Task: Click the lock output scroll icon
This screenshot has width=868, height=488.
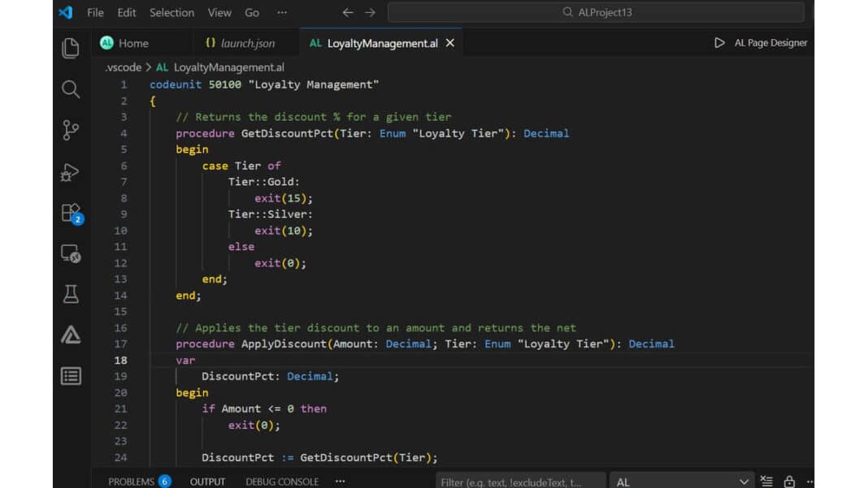Action: pos(789,482)
